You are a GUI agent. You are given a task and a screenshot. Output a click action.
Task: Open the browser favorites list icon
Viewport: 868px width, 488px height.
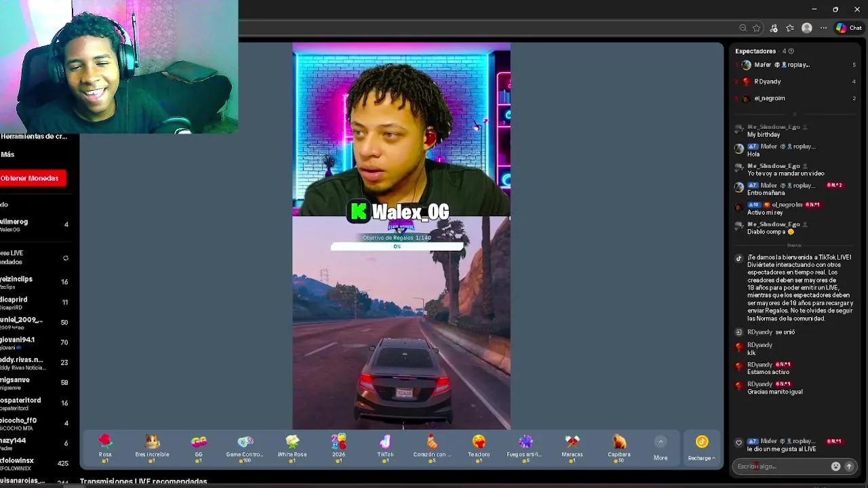pyautogui.click(x=790, y=28)
